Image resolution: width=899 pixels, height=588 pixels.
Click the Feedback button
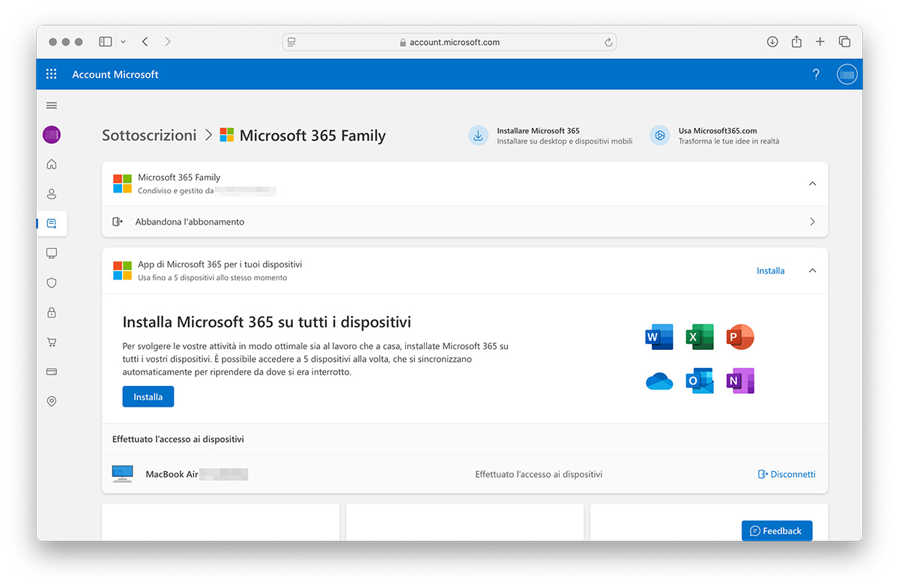777,530
